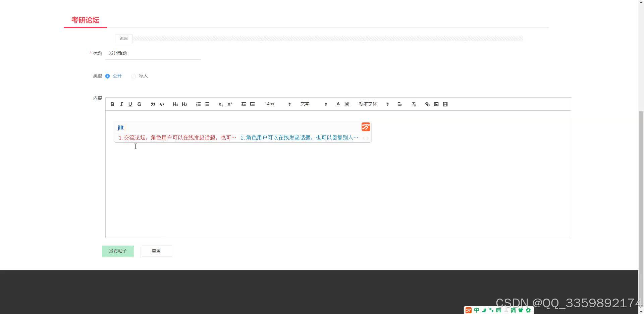Open Sogou soft keyboard icon
Screen dimensions: 644x314
[x=499, y=310]
